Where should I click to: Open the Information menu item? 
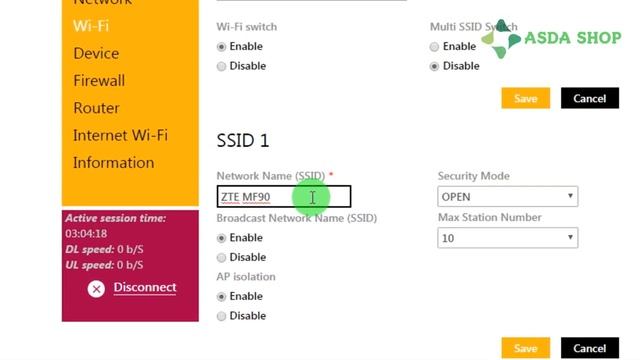[x=114, y=163]
